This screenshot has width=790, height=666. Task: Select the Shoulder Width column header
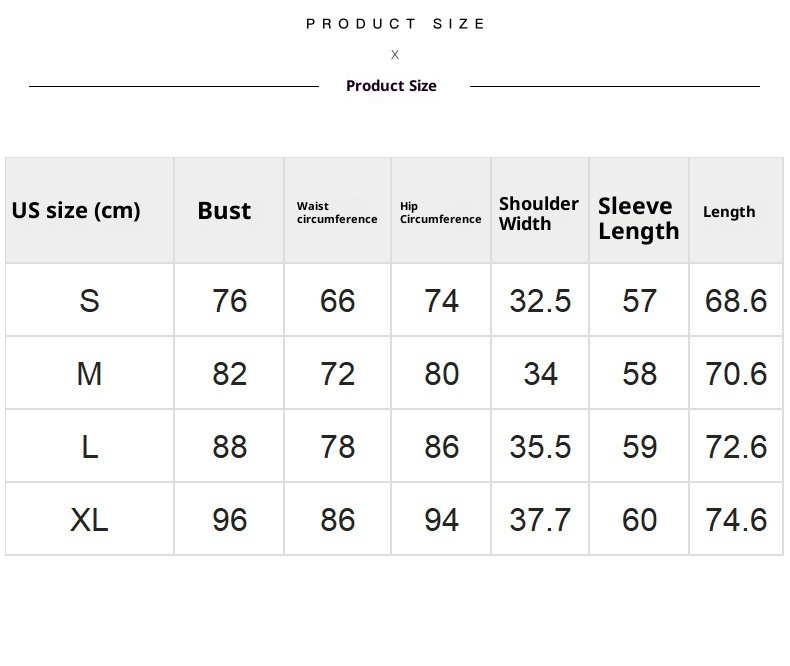pos(539,213)
